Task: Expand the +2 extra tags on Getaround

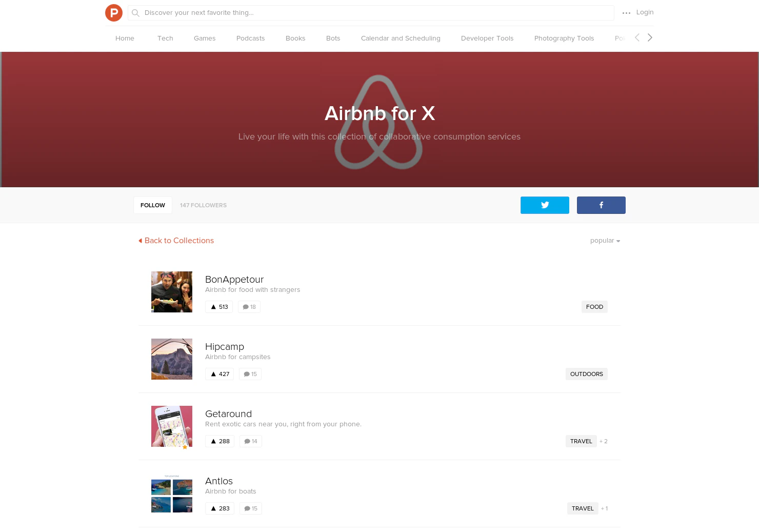Action: point(604,441)
